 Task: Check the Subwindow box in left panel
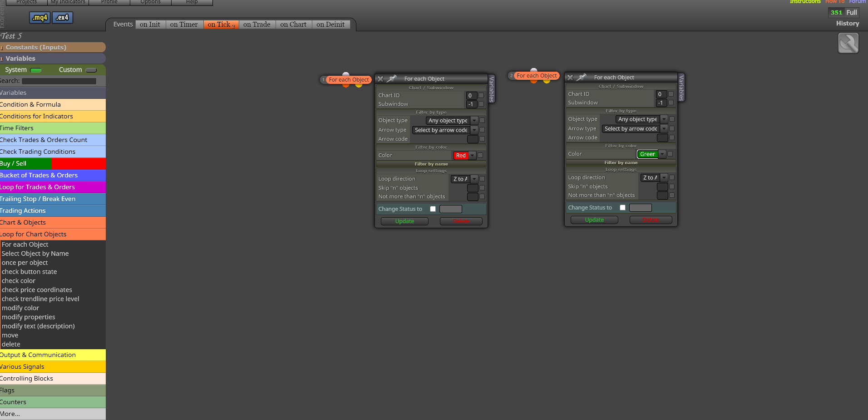[x=481, y=104]
